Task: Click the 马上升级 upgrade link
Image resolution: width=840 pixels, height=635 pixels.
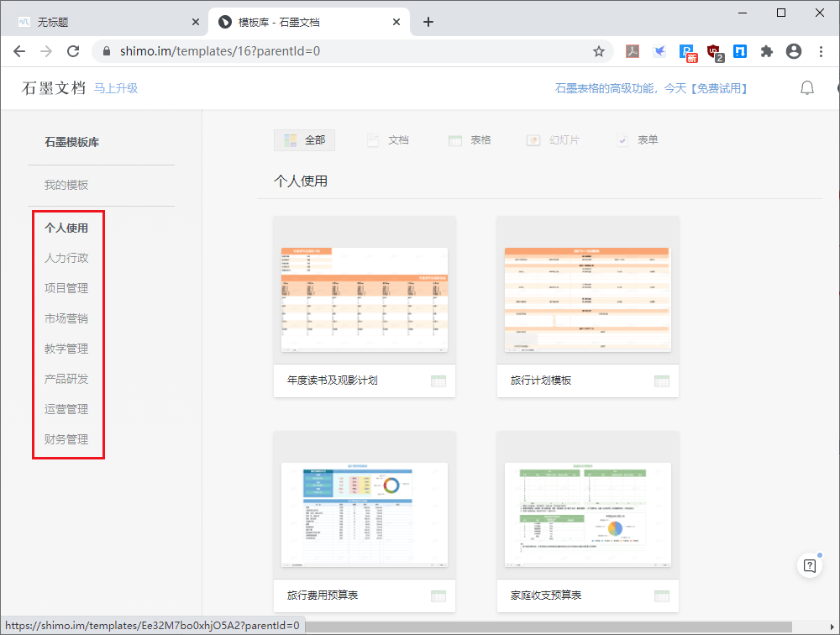Action: coord(116,88)
